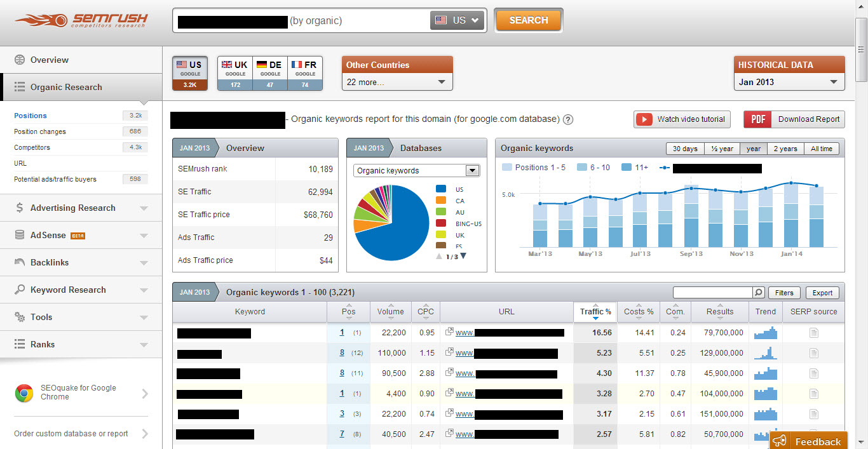Expand the Organic keywords combo box
Viewport: 868px width, 449px height.
[x=472, y=170]
